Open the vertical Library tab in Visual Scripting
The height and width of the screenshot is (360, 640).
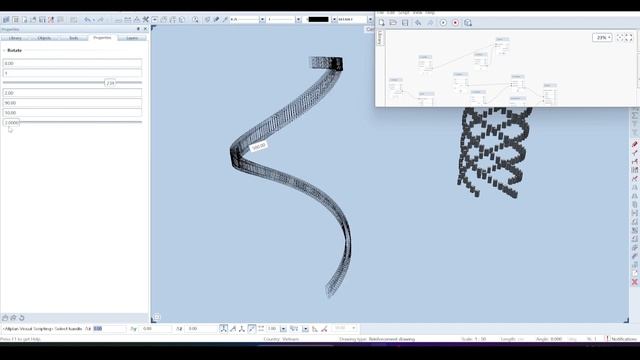[x=380, y=38]
